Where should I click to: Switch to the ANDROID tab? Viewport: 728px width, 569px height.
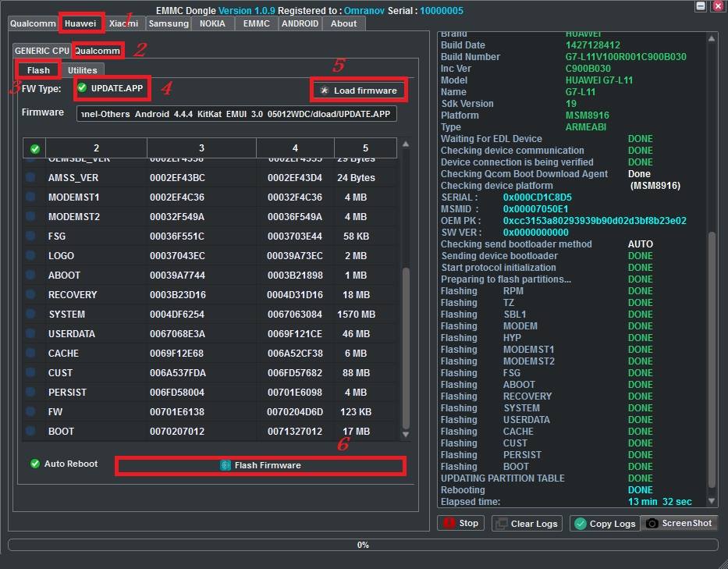[300, 23]
